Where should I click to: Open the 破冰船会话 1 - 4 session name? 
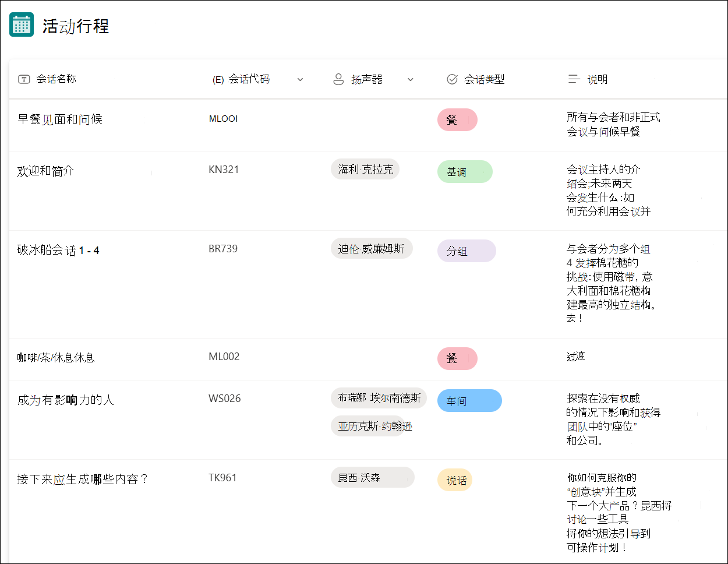(58, 251)
